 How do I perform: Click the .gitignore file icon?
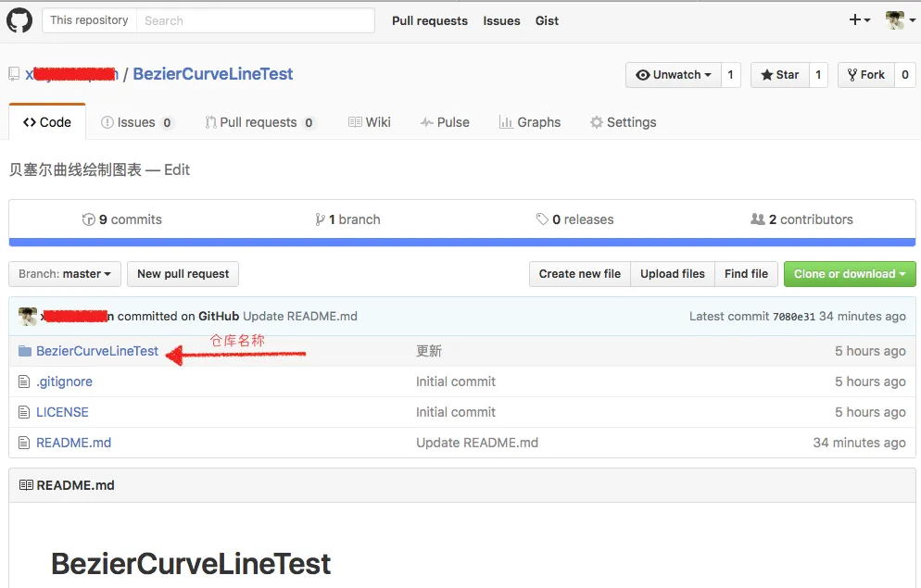(25, 382)
